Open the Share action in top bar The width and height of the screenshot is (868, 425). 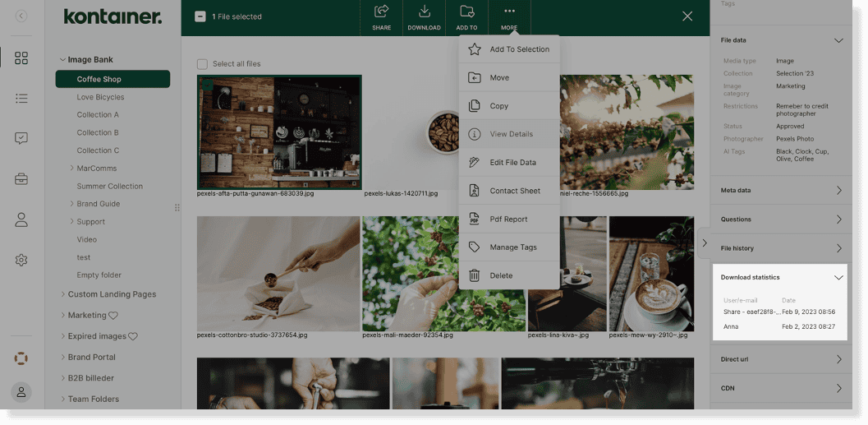pyautogui.click(x=381, y=17)
